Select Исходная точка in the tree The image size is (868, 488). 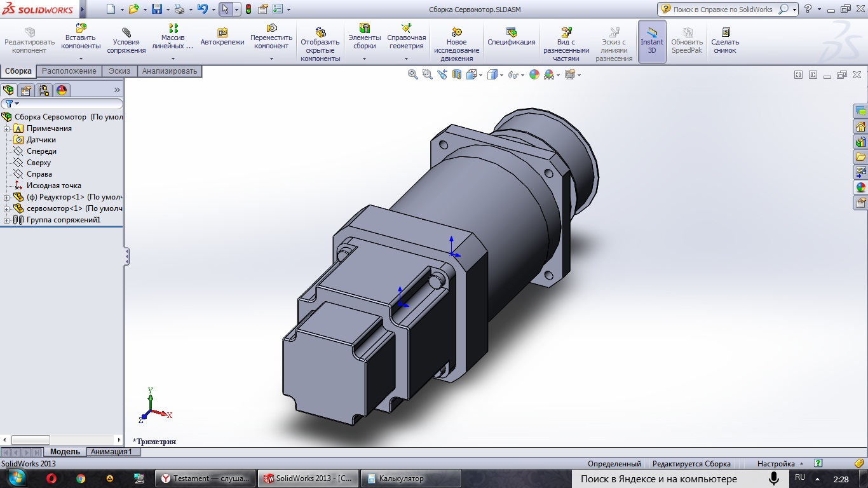pyautogui.click(x=53, y=186)
